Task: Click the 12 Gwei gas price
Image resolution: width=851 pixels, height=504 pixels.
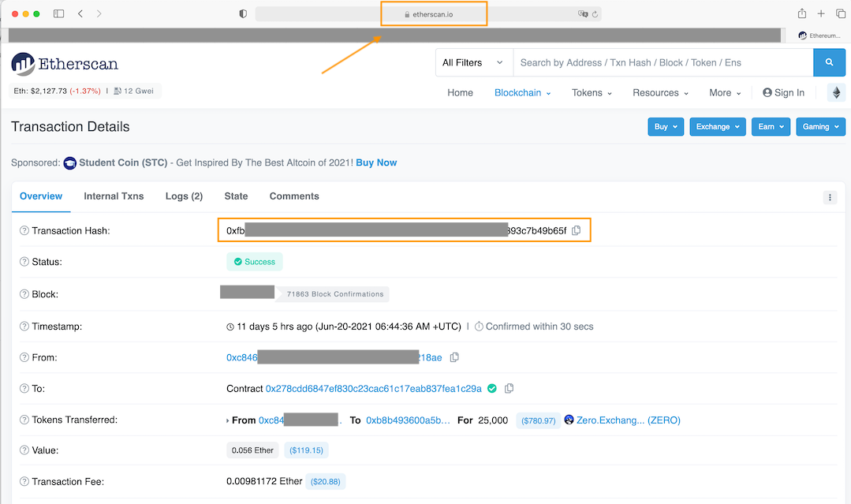Action: 133,91
